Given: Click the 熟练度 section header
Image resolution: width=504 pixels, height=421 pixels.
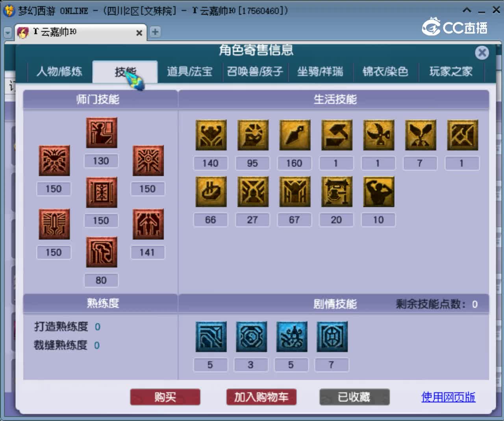Looking at the screenshot, I should pyautogui.click(x=103, y=303).
